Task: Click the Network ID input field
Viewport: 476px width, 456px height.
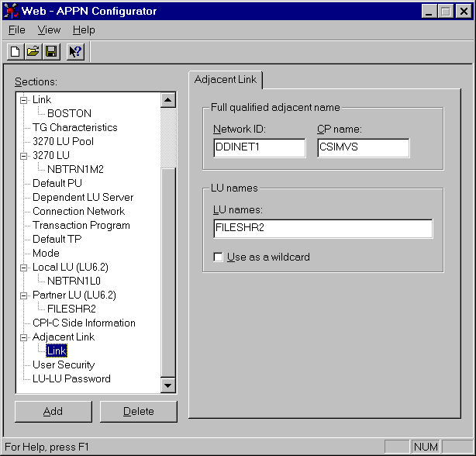Action: coord(260,148)
